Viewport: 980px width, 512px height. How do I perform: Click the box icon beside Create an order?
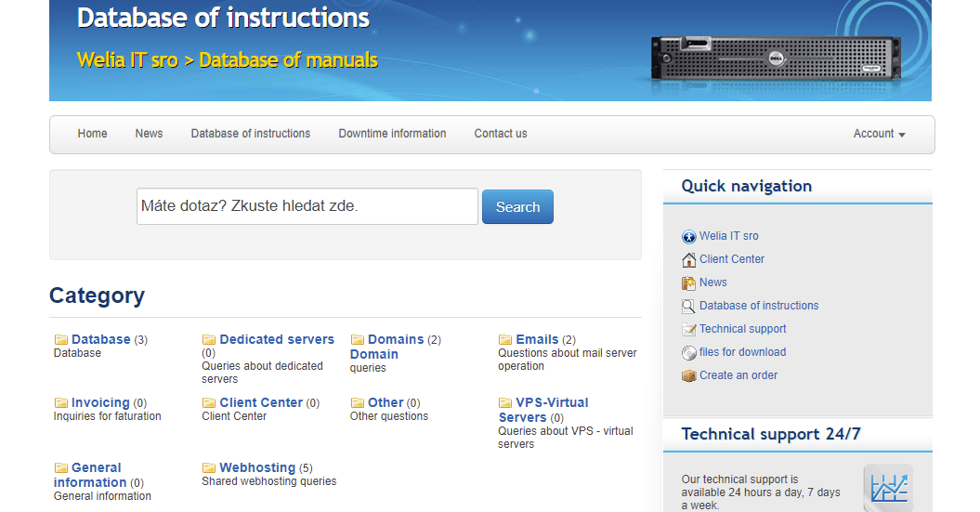coord(688,375)
